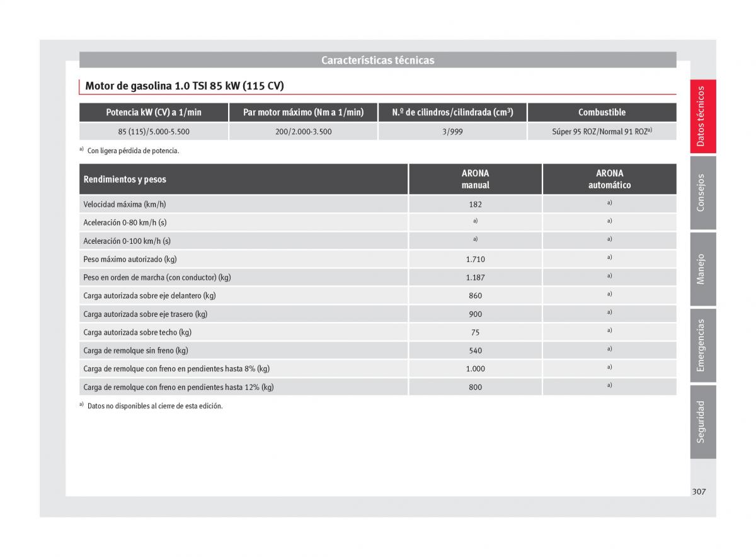Click the Combustible column header
The width and height of the screenshot is (756, 557).
[x=602, y=112]
